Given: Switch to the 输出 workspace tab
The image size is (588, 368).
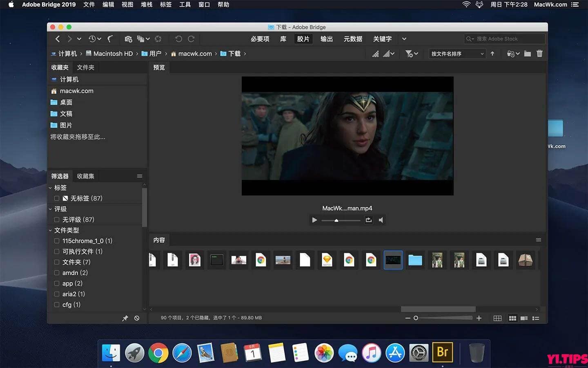Looking at the screenshot, I should coord(326,38).
